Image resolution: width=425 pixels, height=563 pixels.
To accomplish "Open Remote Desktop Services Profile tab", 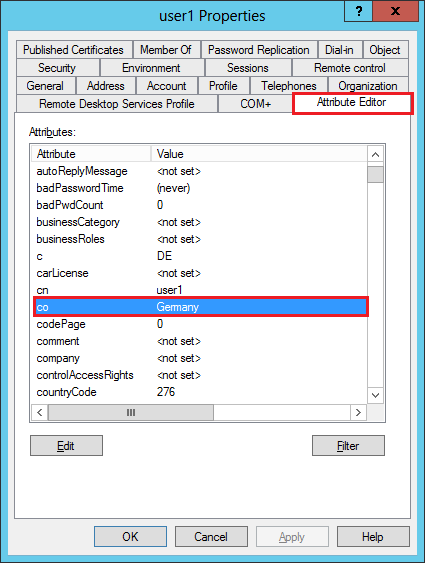I will (117, 104).
